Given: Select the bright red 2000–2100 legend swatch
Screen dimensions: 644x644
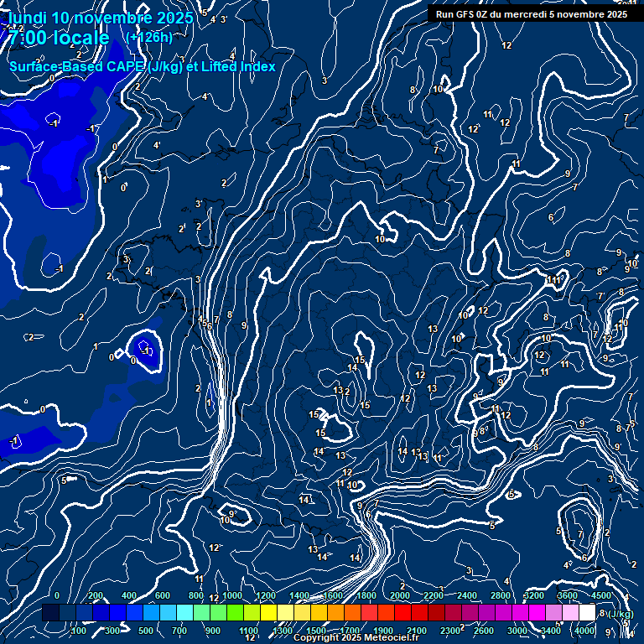Looking at the screenshot, I should 402,612.
